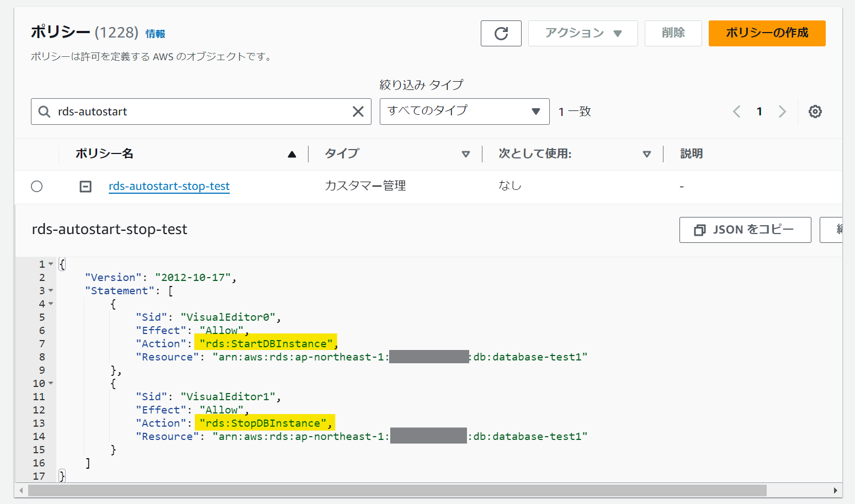Click the refresh policies icon button
The image size is (855, 504).
point(501,33)
